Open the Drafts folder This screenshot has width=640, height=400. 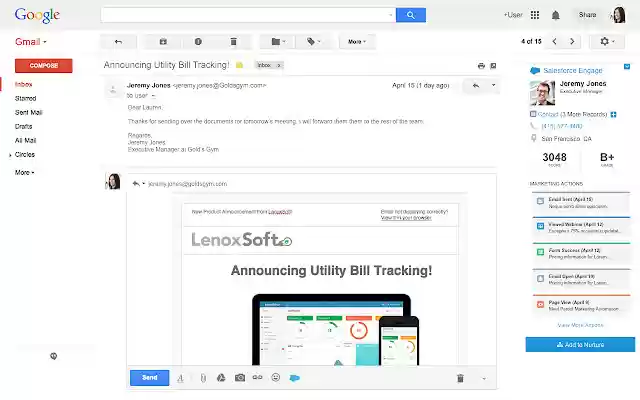(x=23, y=127)
